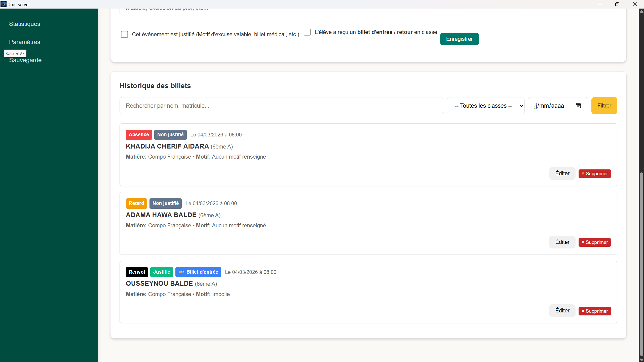Click the Filtrer button

click(604, 105)
